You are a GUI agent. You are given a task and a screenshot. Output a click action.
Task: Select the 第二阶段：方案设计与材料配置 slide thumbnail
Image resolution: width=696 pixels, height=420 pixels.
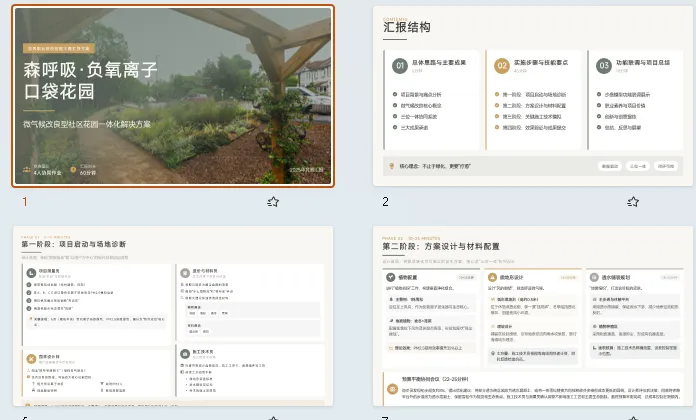[x=533, y=316]
